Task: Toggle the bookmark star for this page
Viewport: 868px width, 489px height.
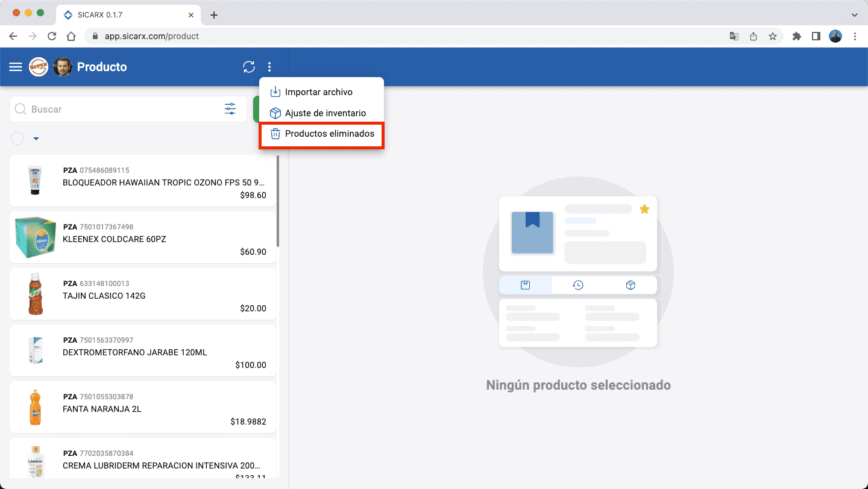Action: click(773, 36)
